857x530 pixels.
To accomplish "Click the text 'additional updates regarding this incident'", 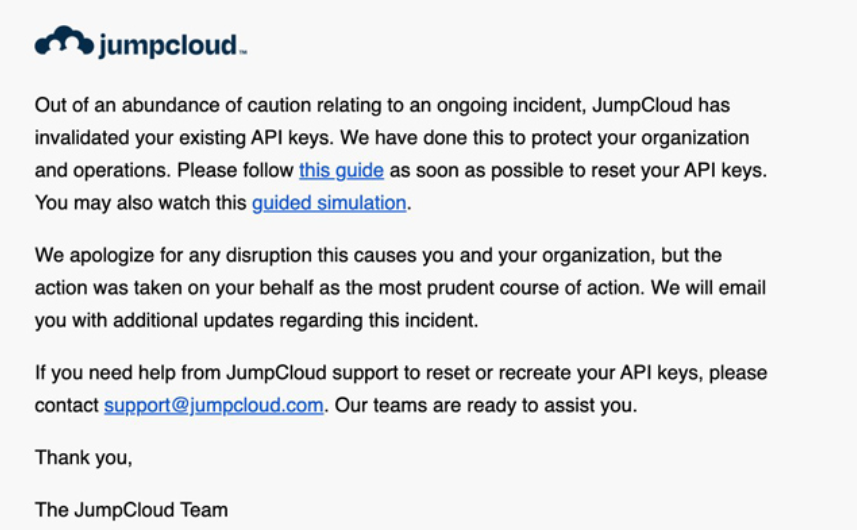I will pos(295,320).
